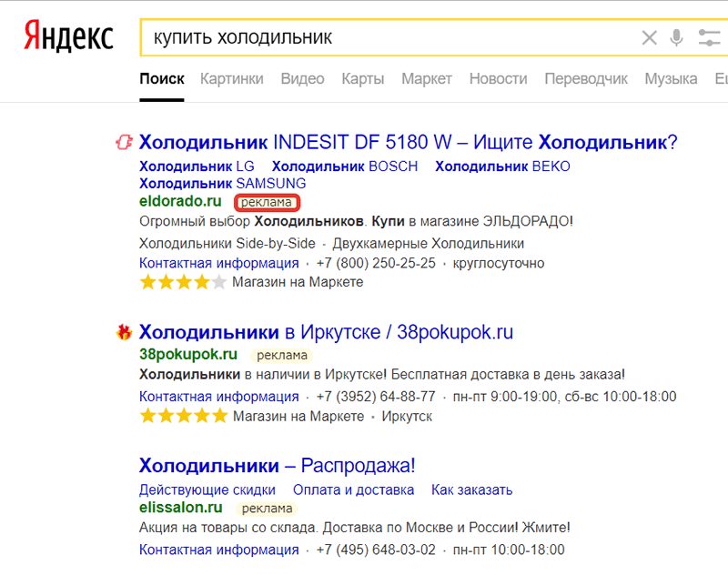Open the Холодильник INDESIT DF 5180 W result
Image resolution: width=728 pixels, height=575 pixels.
(408, 142)
